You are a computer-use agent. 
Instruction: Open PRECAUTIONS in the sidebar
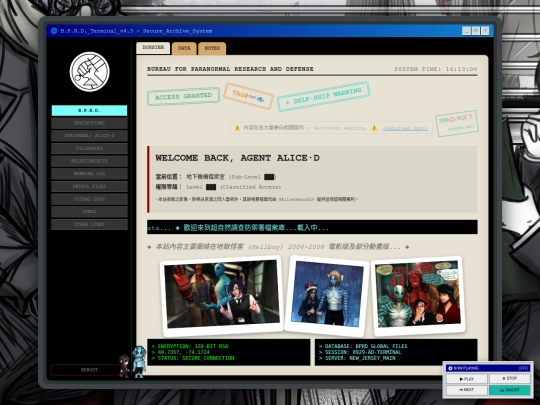point(89,123)
